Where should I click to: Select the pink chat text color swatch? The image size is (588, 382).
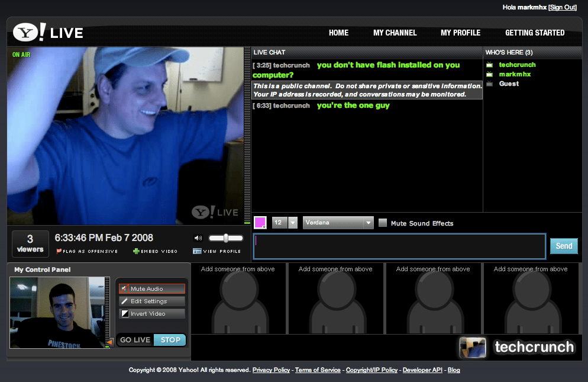[260, 222]
